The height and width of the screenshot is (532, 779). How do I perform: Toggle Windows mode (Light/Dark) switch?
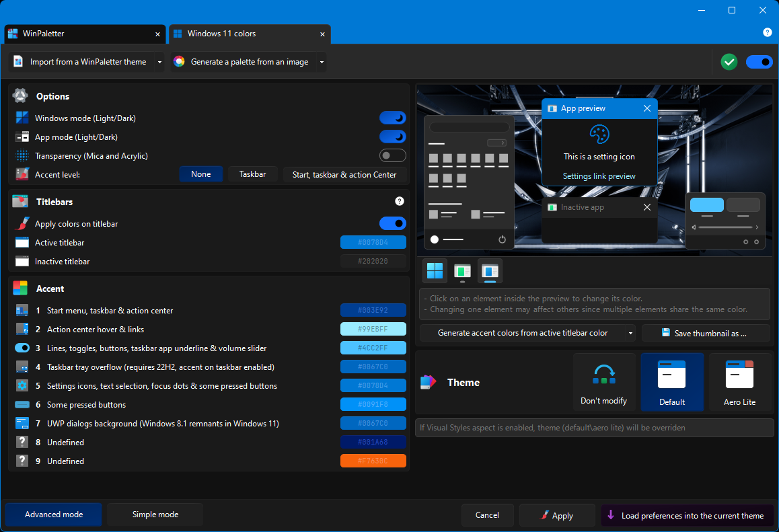392,118
